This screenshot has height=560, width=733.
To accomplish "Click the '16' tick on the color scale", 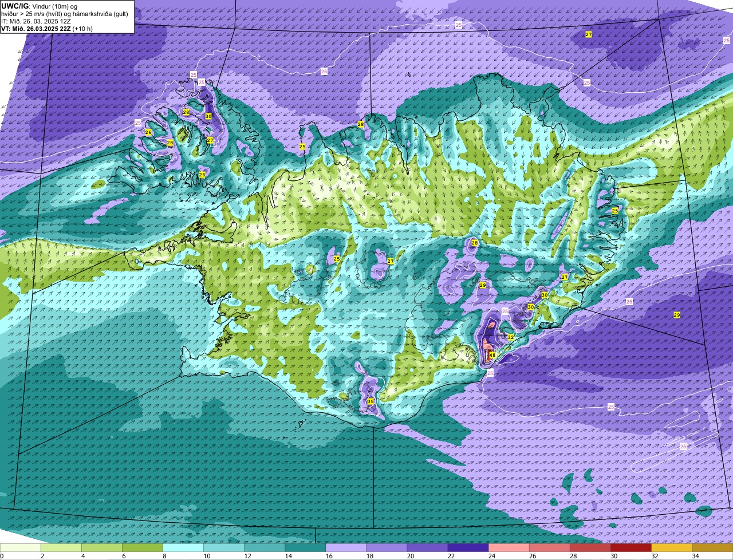I will 328,556.
